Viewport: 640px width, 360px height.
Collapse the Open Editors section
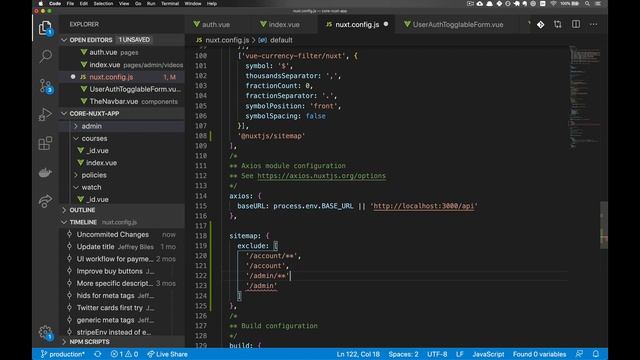(122, 40)
